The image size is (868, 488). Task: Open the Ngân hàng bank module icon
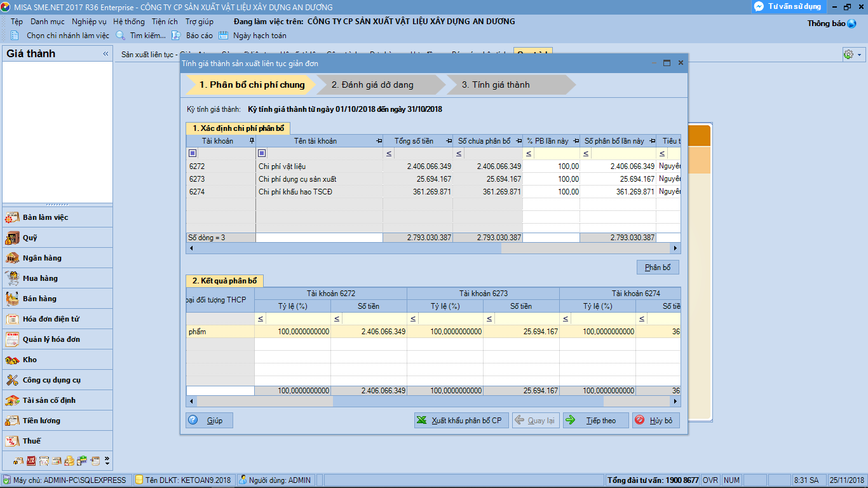pos(12,258)
